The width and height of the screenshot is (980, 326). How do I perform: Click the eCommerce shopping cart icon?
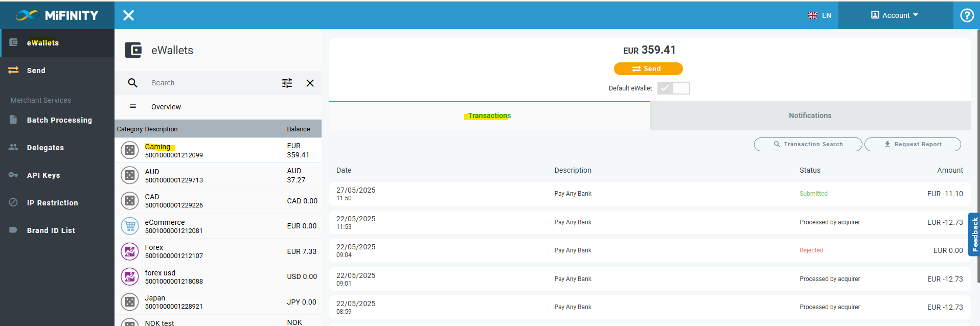pos(130,226)
